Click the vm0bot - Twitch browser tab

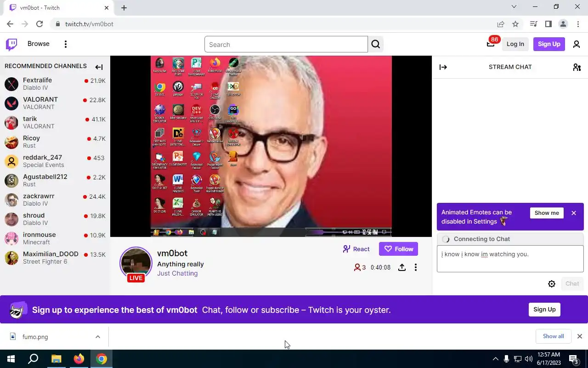pyautogui.click(x=59, y=8)
